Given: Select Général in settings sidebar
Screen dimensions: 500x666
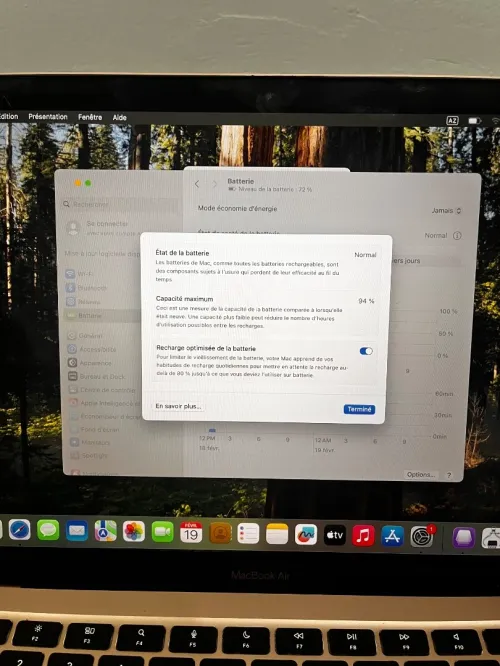Looking at the screenshot, I should (102, 336).
